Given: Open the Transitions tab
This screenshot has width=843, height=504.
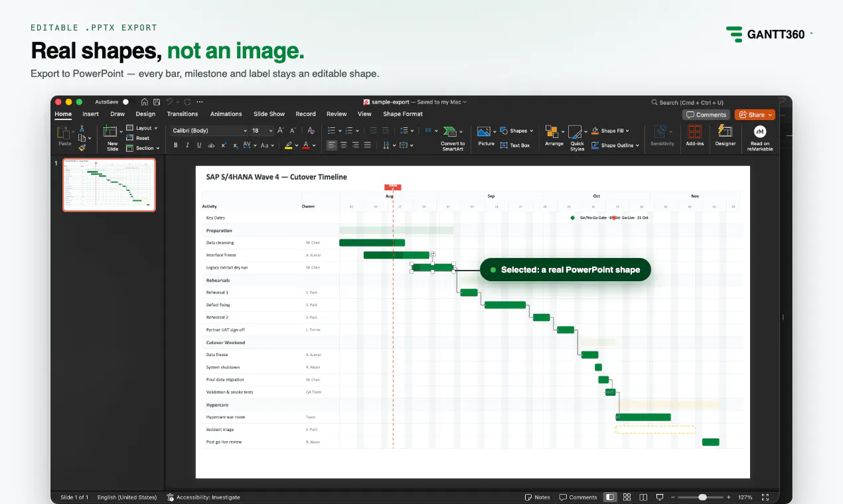Looking at the screenshot, I should 183,114.
